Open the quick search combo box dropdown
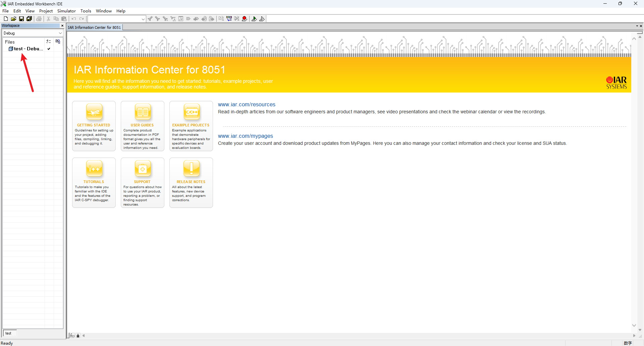Viewport: 644px width, 346px height. click(x=143, y=19)
